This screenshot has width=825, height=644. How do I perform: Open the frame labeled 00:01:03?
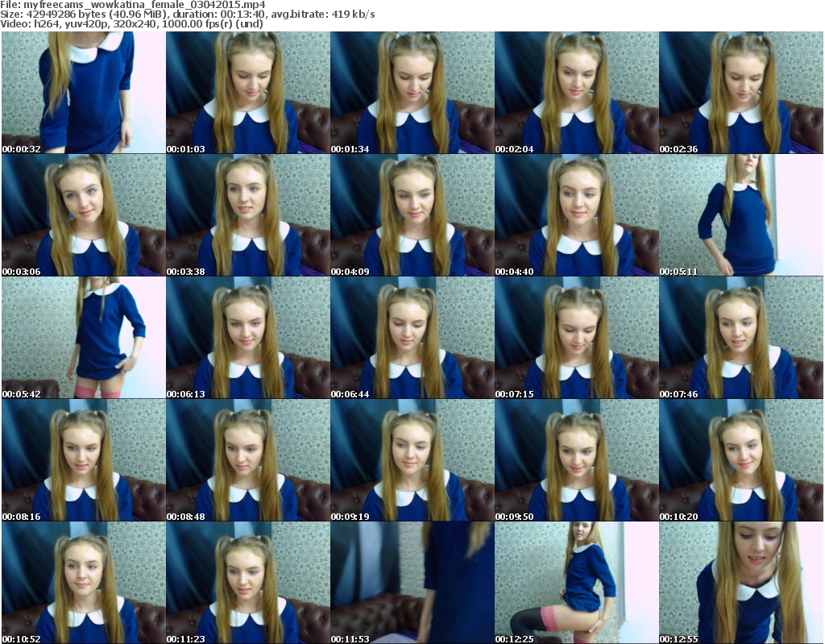click(247, 93)
